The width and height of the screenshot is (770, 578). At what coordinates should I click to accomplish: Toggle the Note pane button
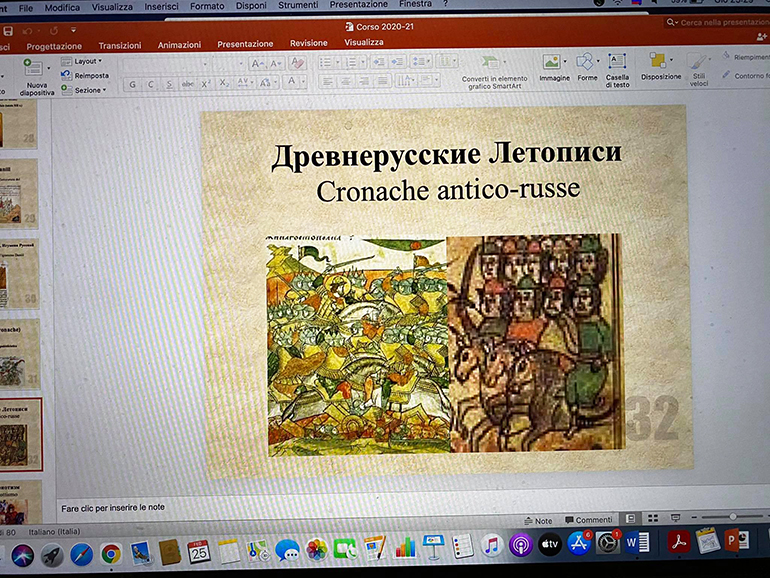[x=538, y=521]
